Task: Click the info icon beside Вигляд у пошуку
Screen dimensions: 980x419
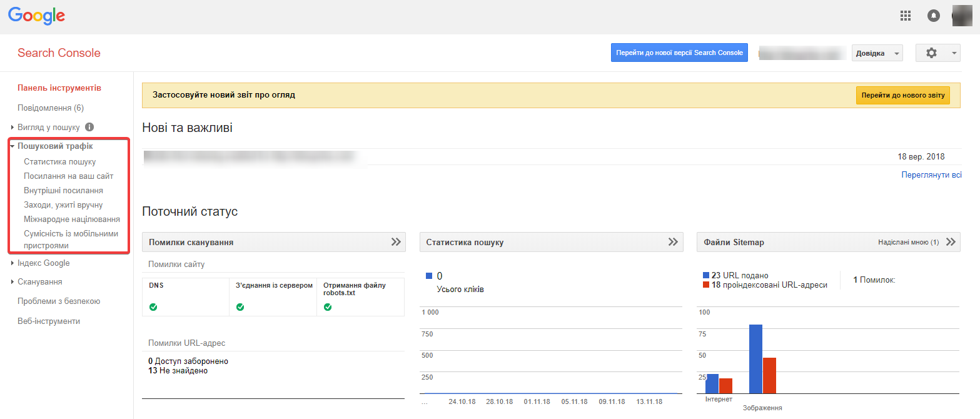Action: click(x=89, y=127)
